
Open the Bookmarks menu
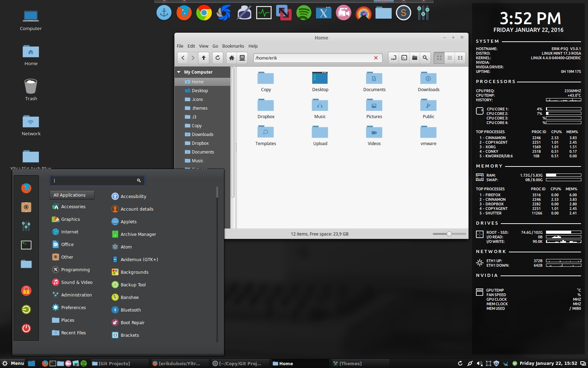coord(233,46)
